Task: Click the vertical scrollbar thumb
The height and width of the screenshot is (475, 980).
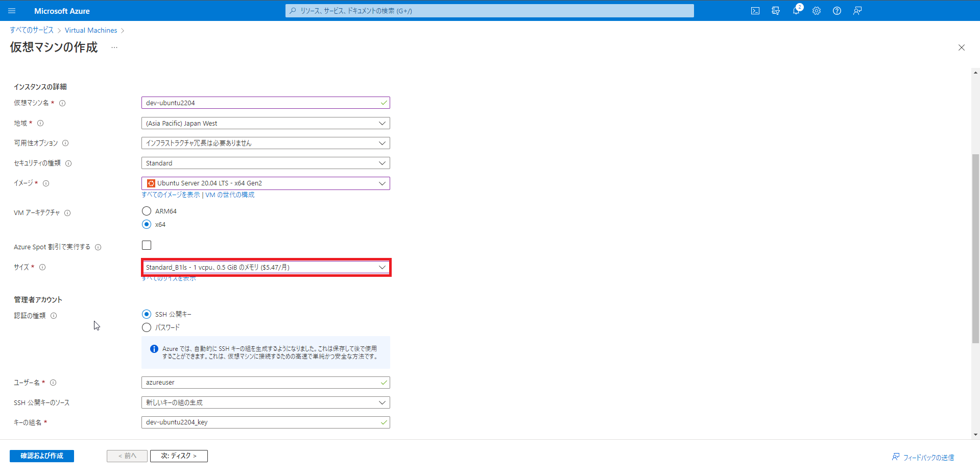Action: pos(975,249)
